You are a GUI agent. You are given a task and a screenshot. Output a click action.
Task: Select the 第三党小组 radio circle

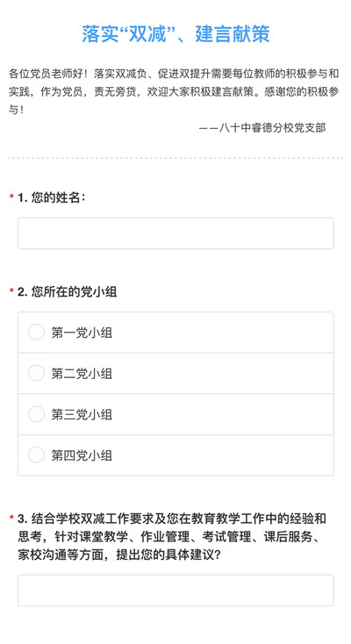click(36, 414)
